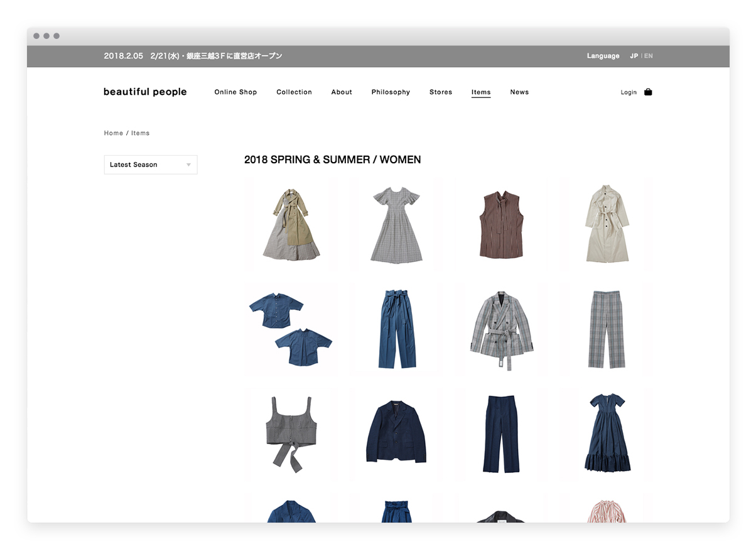
Task: Open the red checkered sleeveless top
Action: point(500,224)
